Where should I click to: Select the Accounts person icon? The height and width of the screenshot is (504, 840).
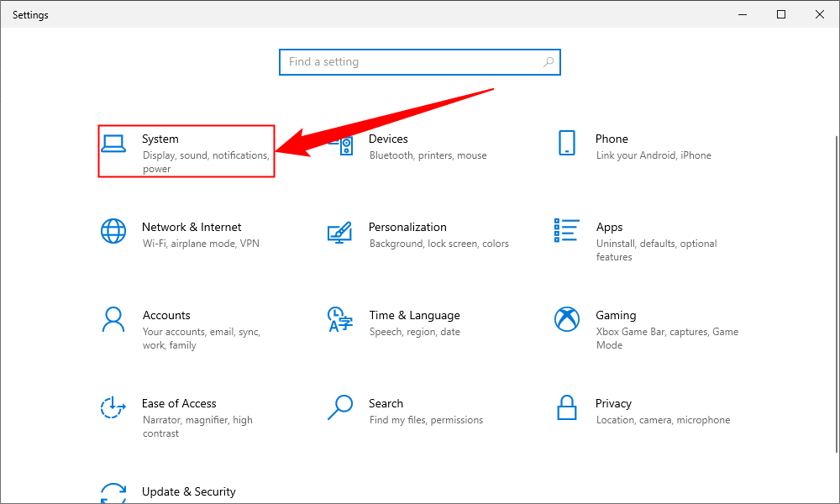tap(113, 320)
